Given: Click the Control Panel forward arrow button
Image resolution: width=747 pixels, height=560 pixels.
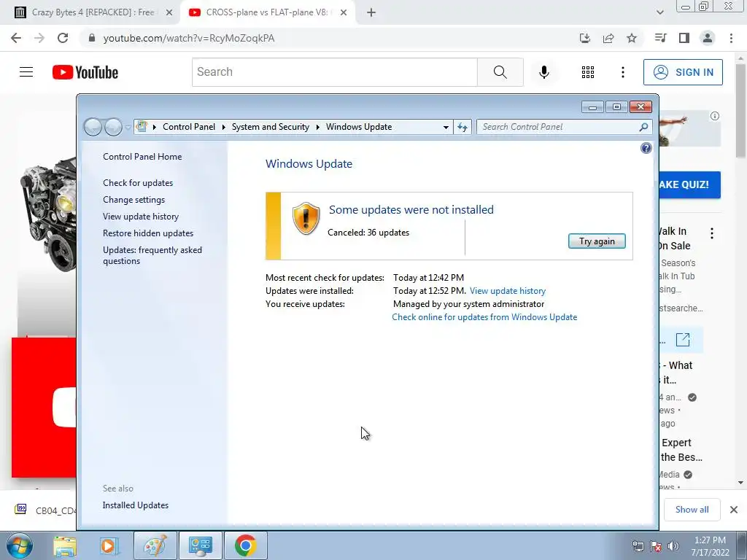Looking at the screenshot, I should 113,127.
